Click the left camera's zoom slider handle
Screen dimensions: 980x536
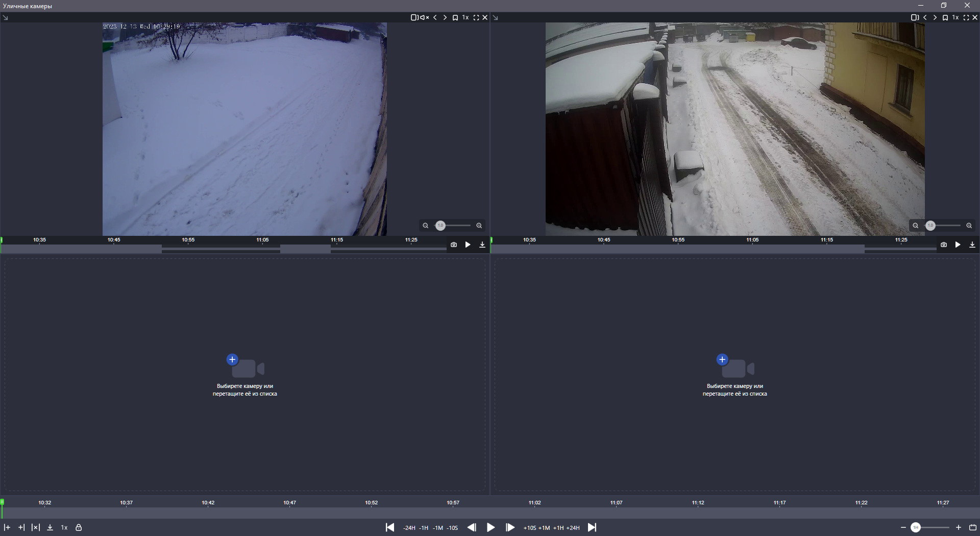[x=440, y=226]
